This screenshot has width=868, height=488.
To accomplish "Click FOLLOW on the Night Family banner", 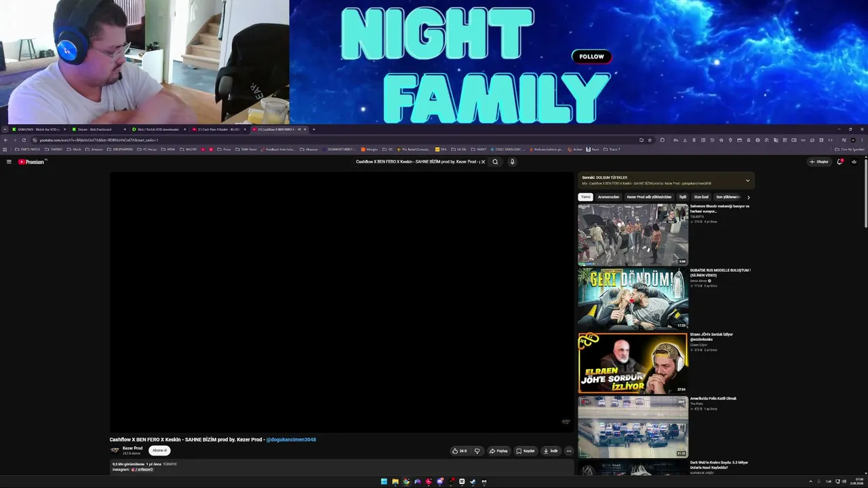I will [591, 57].
